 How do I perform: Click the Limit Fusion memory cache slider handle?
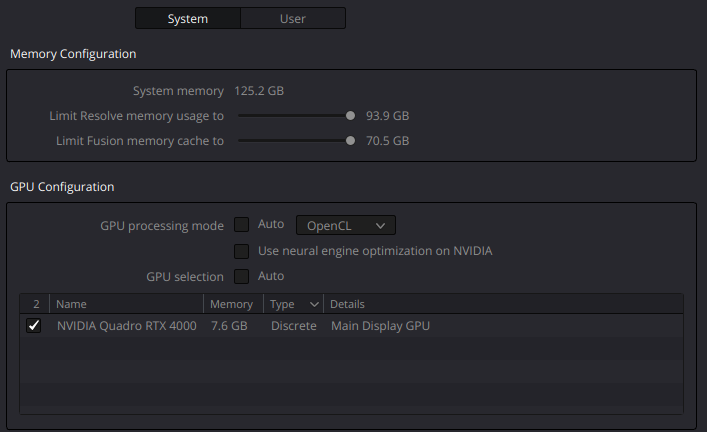click(x=350, y=141)
